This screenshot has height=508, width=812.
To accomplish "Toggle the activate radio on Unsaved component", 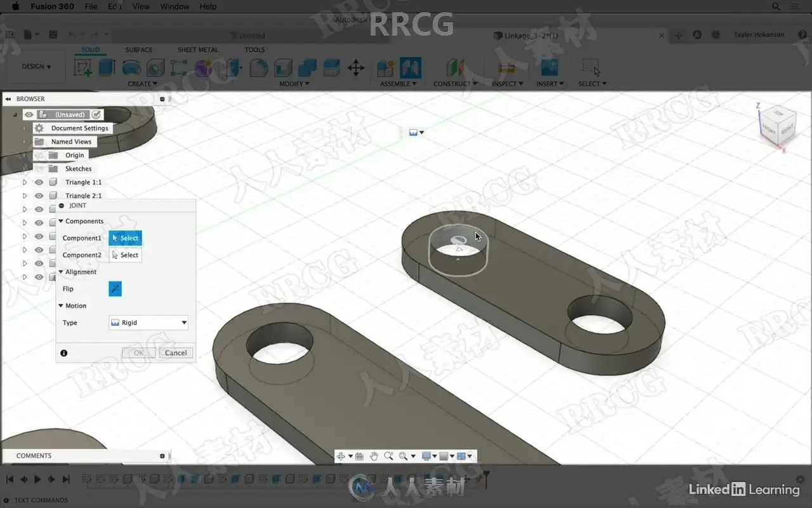I will click(x=96, y=114).
